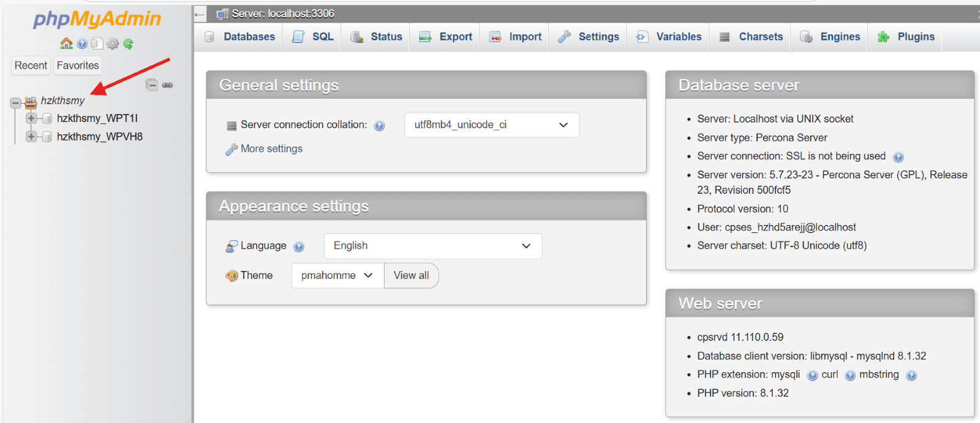The width and height of the screenshot is (980, 423).
Task: Click the View all themes button
Action: [411, 276]
